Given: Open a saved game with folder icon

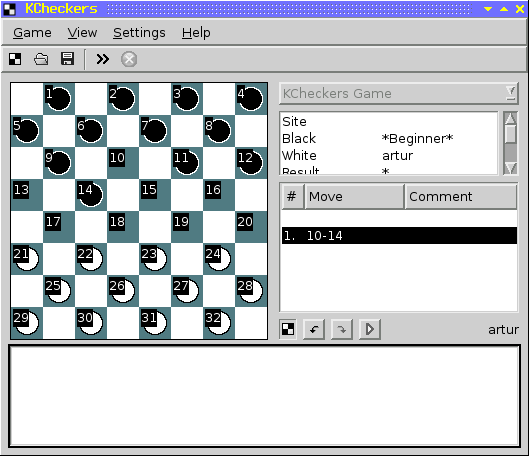Looking at the screenshot, I should [41, 59].
